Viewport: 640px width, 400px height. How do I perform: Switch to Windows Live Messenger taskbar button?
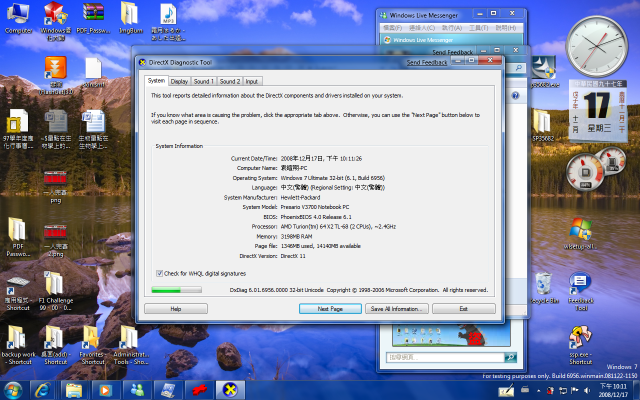[x=136, y=390]
